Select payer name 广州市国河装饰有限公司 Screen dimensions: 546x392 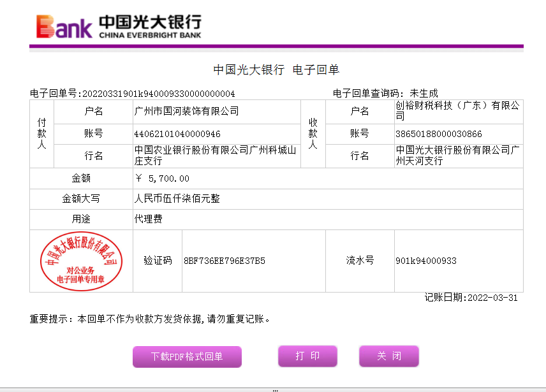coord(187,112)
